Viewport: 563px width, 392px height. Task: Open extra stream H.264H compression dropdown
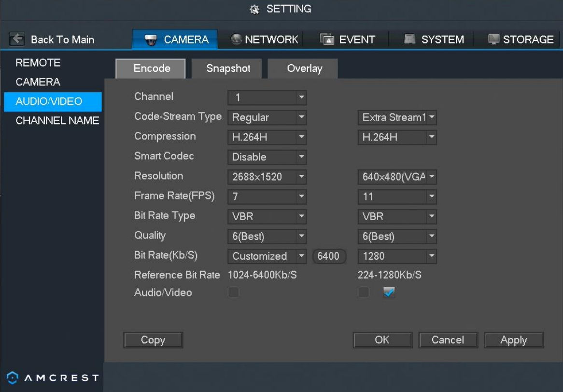pyautogui.click(x=397, y=137)
